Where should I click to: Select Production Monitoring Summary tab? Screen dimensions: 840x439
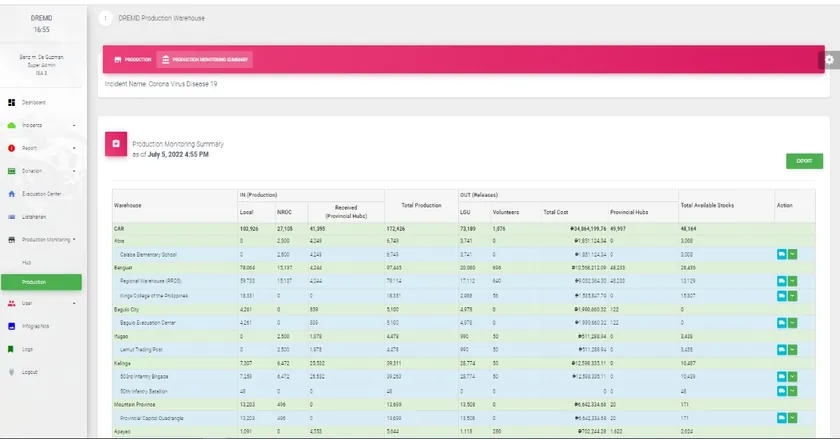[205, 59]
